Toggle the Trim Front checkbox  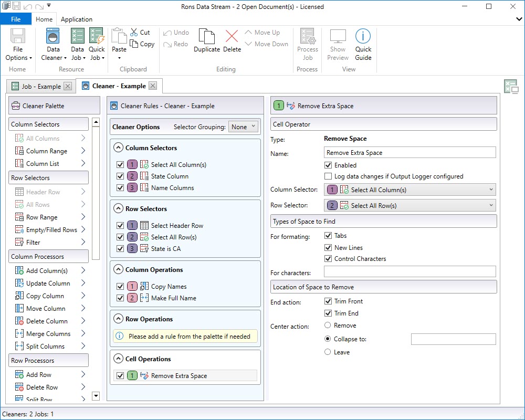[x=329, y=301]
